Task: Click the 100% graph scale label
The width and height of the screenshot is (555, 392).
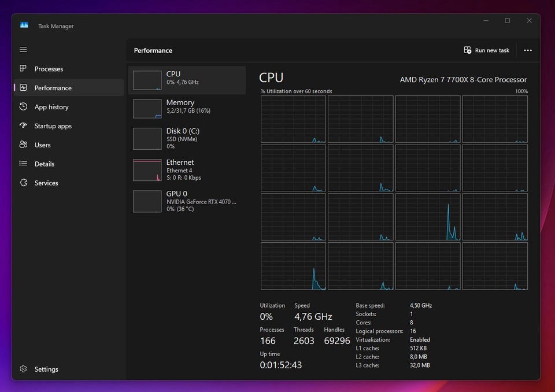Action: (x=521, y=91)
